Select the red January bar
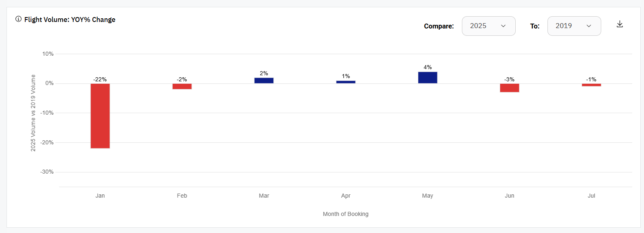The height and width of the screenshot is (233, 644). (100, 116)
